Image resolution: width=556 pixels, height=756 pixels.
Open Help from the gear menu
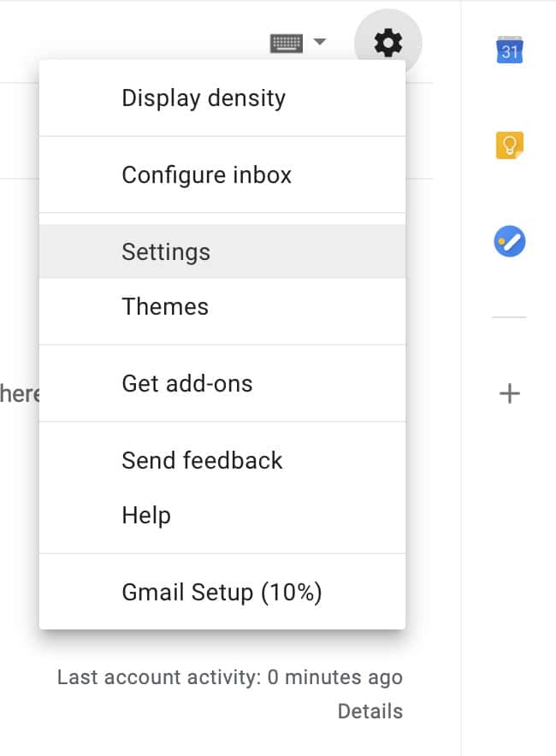tap(146, 516)
